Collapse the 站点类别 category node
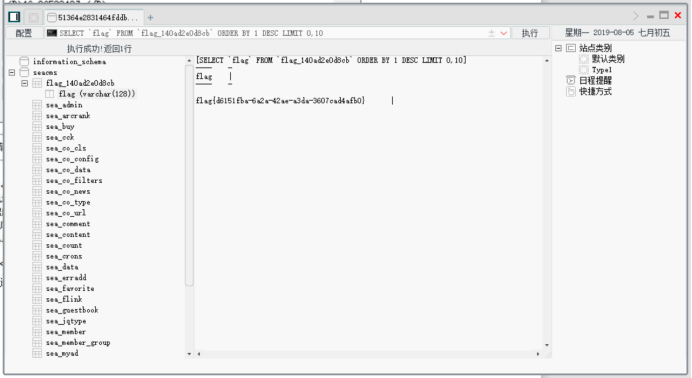This screenshot has width=692, height=378. tap(558, 48)
